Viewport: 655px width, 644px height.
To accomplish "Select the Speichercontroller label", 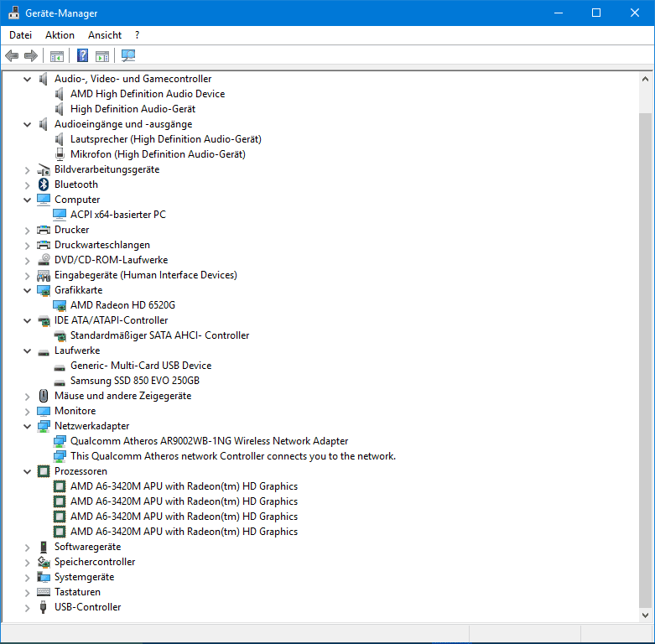I will coord(95,562).
